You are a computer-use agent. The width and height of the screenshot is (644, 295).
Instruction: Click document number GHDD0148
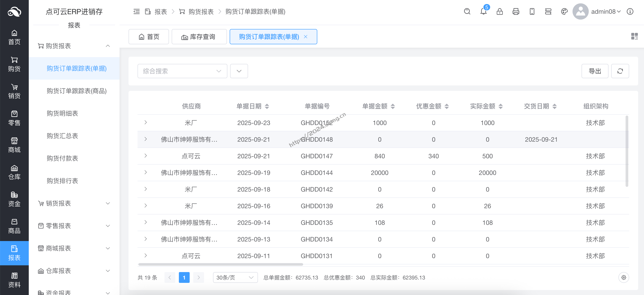click(x=317, y=139)
